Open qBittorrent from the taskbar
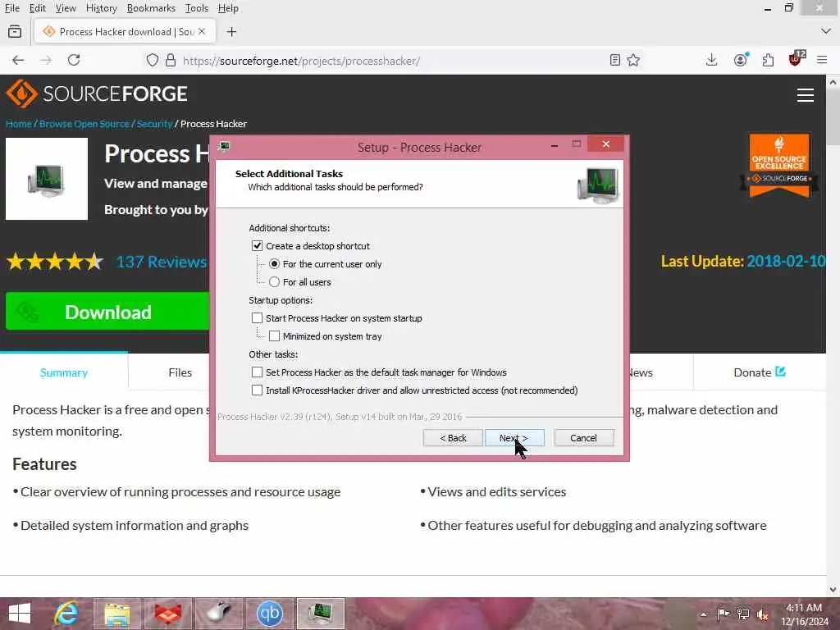The height and width of the screenshot is (630, 840). pos(269,614)
